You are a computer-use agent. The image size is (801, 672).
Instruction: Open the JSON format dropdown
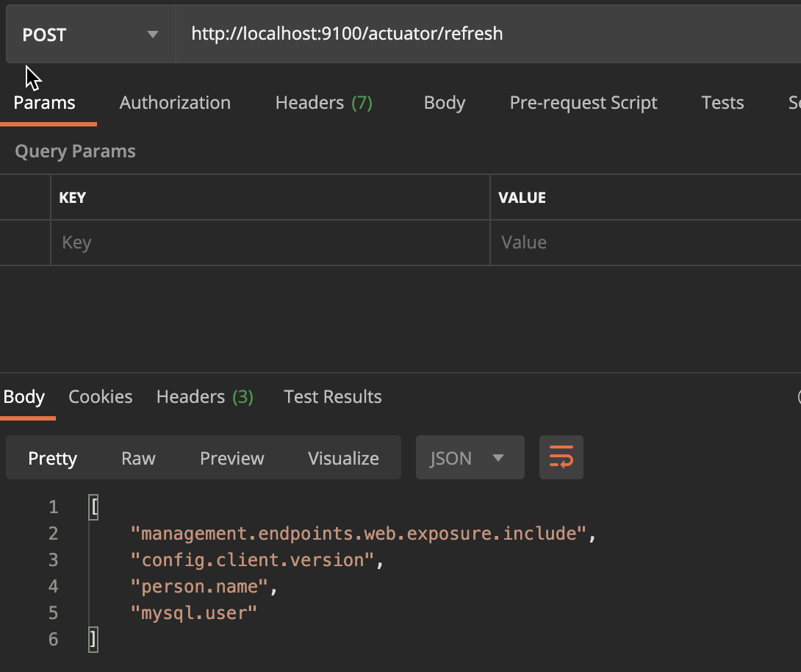coord(470,458)
